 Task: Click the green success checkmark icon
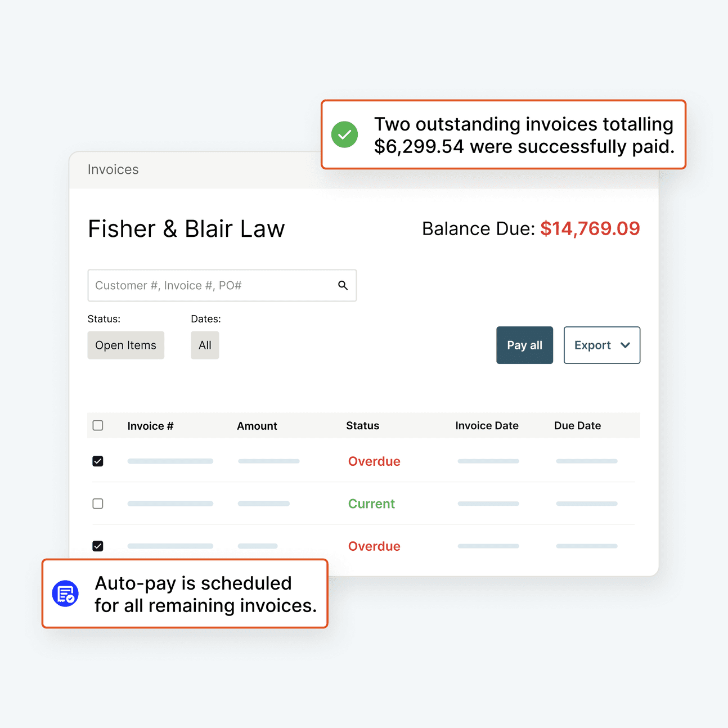[x=344, y=134]
